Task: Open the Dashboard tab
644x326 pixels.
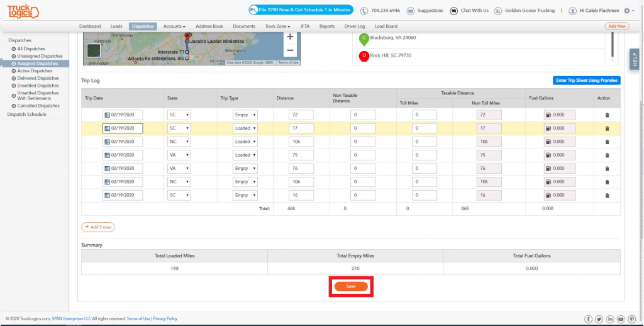Action: [x=90, y=26]
